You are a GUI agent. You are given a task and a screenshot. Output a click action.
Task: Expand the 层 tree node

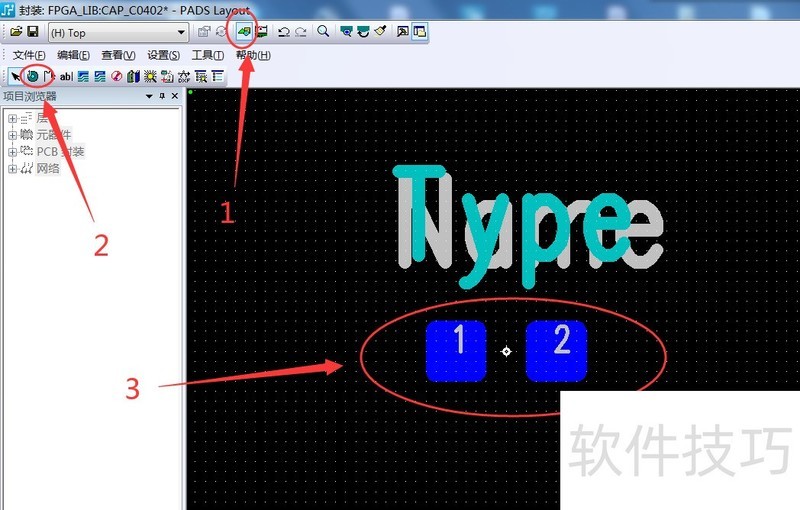tap(13, 119)
